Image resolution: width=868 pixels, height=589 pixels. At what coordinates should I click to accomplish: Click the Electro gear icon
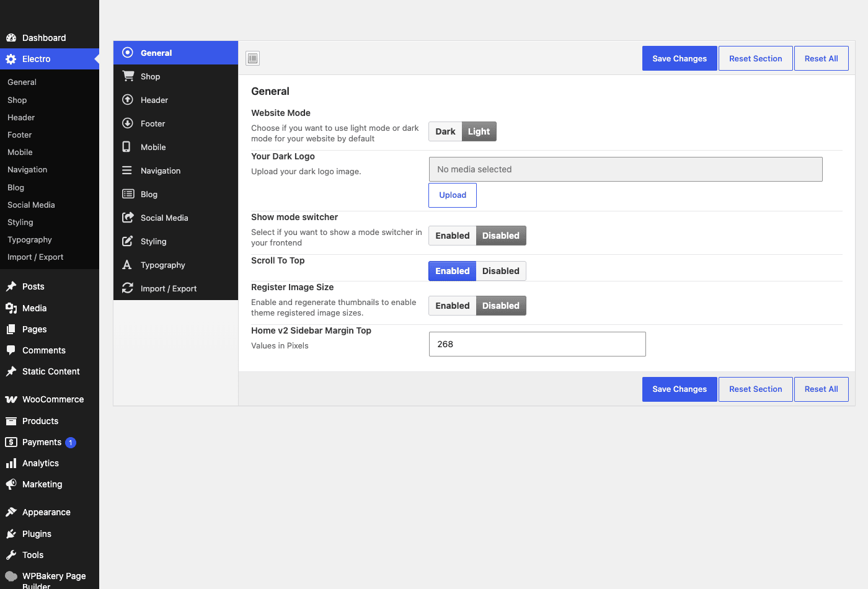(11, 59)
